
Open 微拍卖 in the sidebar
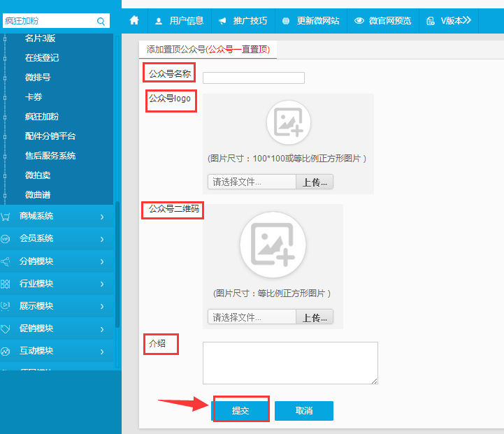tap(38, 175)
